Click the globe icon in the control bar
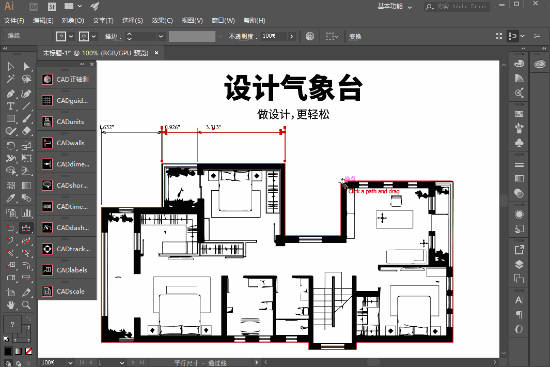Screen dimensions: 550x367 (310, 36)
